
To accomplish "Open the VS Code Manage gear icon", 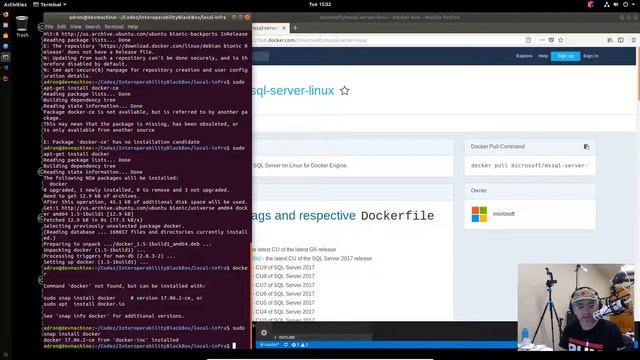I will (264, 333).
